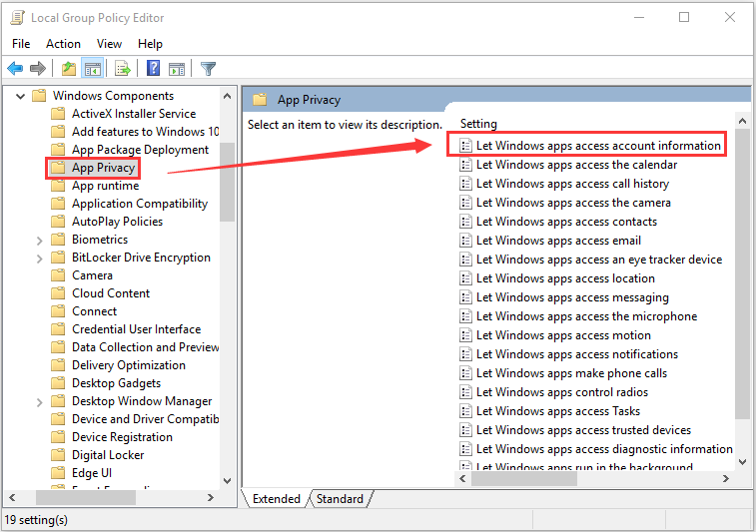Viewport: 756px width, 532px height.
Task: Click folder icon of Windows Components
Action: click(39, 96)
